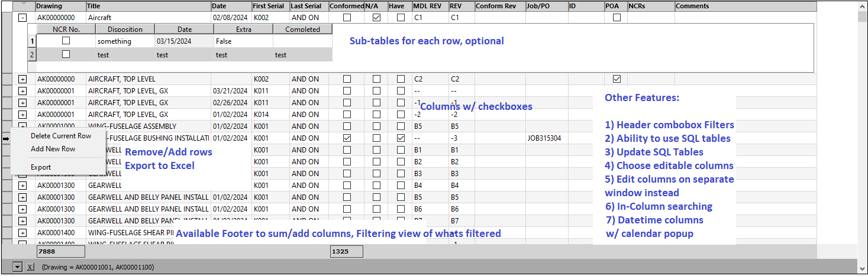
Task: Click the K014 First Serial cell
Action: tap(270, 115)
